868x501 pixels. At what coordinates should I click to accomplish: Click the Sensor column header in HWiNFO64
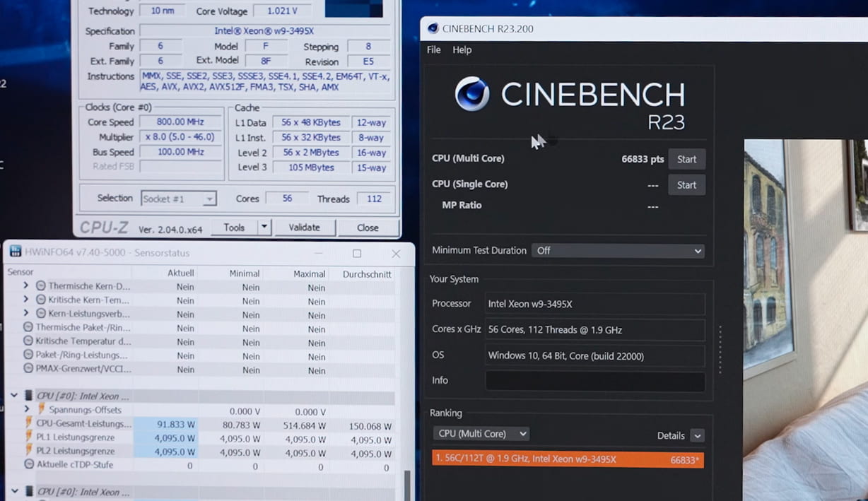pyautogui.click(x=20, y=272)
